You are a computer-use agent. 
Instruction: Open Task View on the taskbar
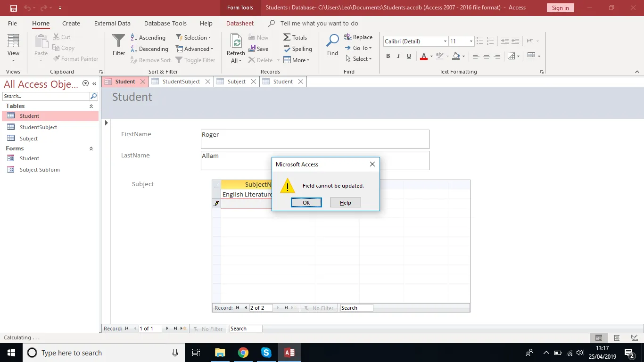pos(196,353)
